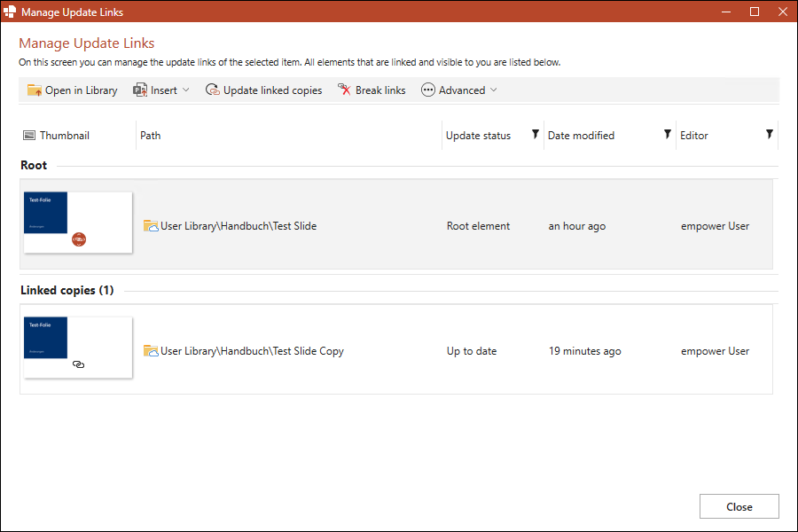Viewport: 798px width, 532px height.
Task: Click the Date modified column header
Action: pyautogui.click(x=581, y=136)
